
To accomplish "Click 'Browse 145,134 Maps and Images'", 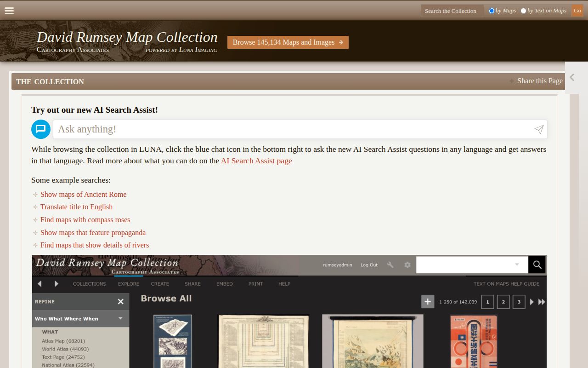I will [288, 42].
